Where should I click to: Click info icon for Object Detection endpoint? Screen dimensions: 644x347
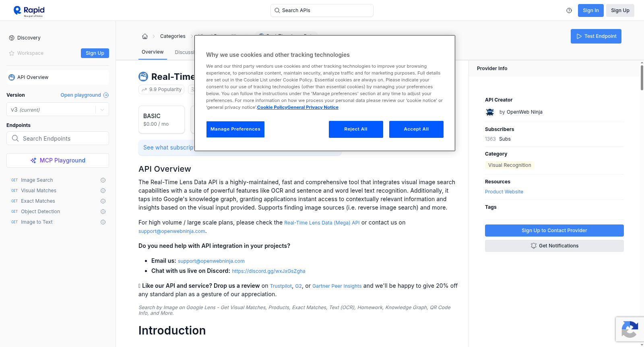103,212
